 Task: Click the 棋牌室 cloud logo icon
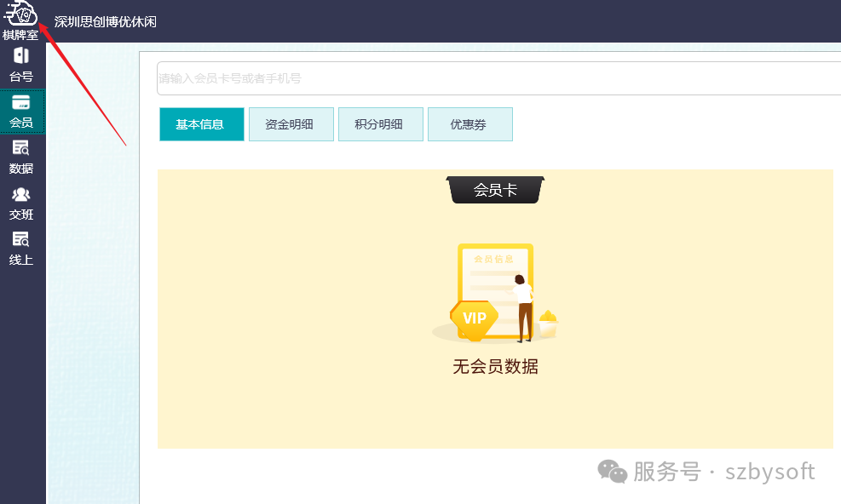pyautogui.click(x=21, y=14)
